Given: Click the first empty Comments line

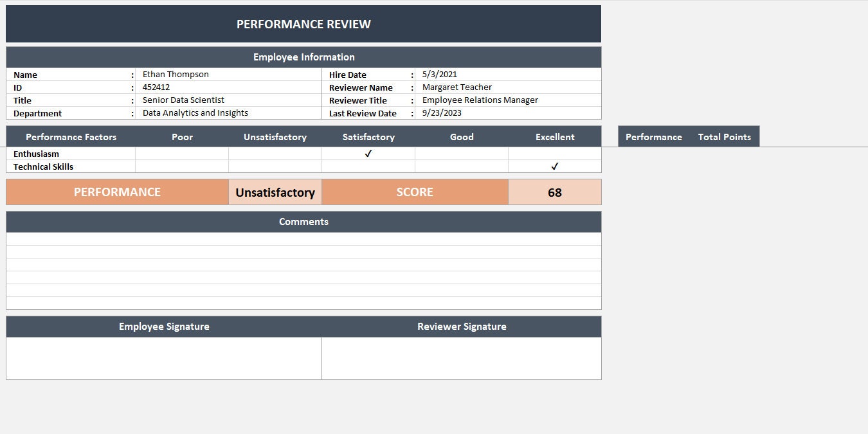Looking at the screenshot, I should click(303, 238).
